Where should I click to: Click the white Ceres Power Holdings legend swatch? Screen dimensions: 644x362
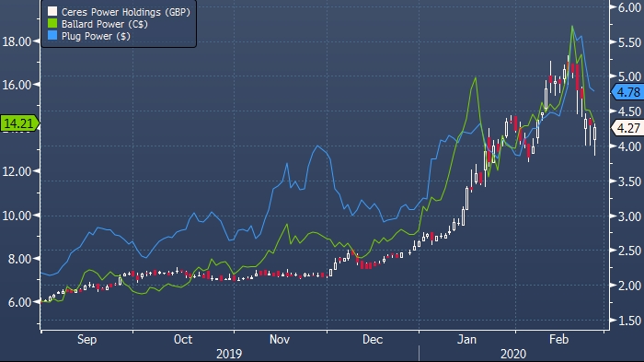(52, 12)
